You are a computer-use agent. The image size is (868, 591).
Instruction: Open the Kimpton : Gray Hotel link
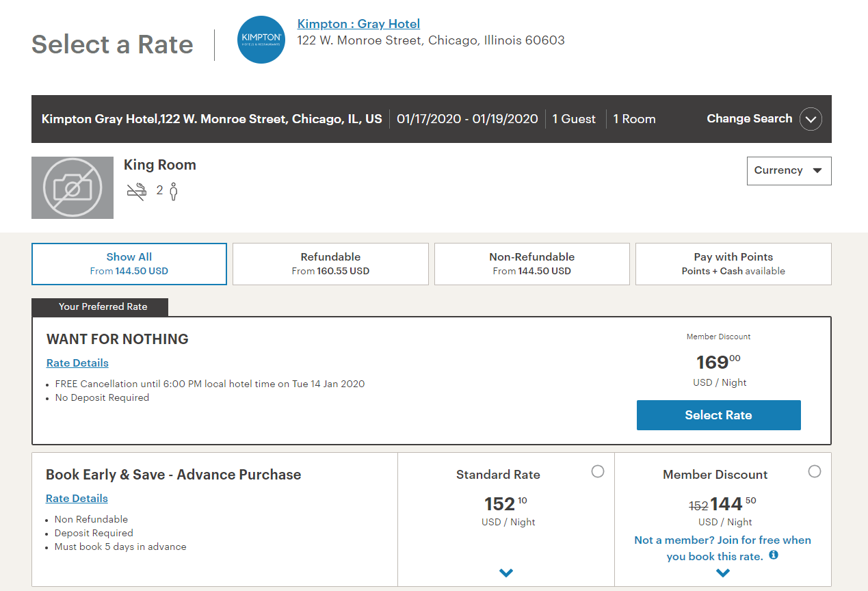point(358,24)
